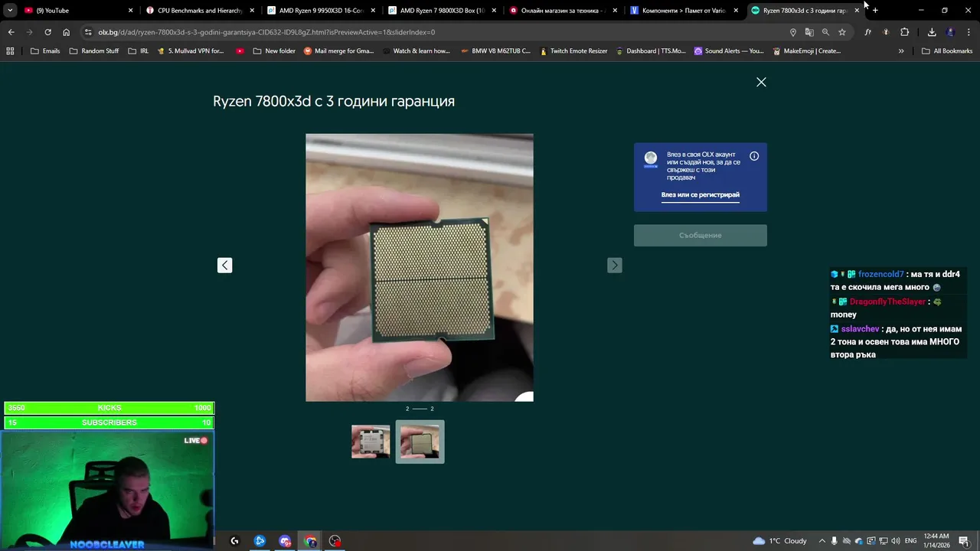The height and width of the screenshot is (551, 980).
Task: Click the microphone icon in system tray
Action: (835, 541)
